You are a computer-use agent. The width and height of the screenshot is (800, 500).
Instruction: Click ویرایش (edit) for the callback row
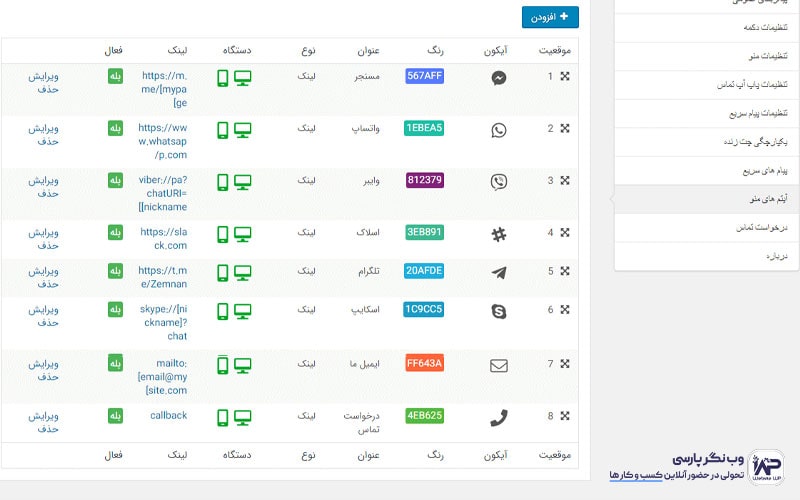(43, 416)
